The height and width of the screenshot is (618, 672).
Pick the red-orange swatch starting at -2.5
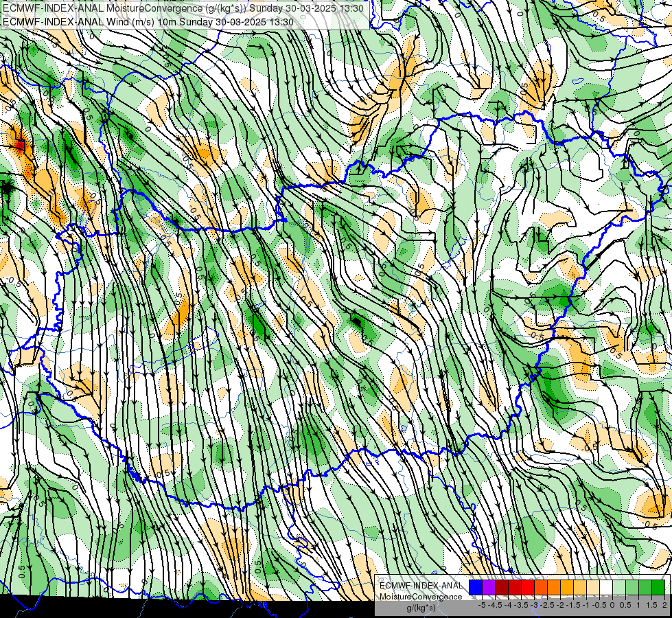(x=541, y=588)
